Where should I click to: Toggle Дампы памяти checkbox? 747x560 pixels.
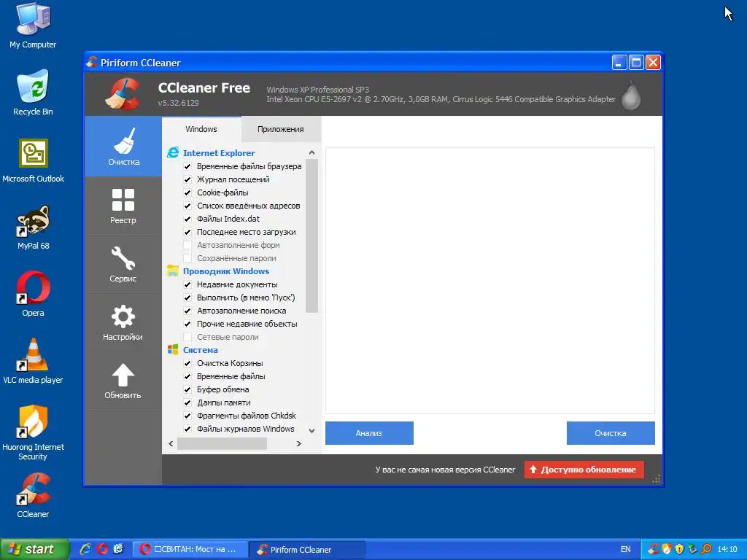coord(187,402)
